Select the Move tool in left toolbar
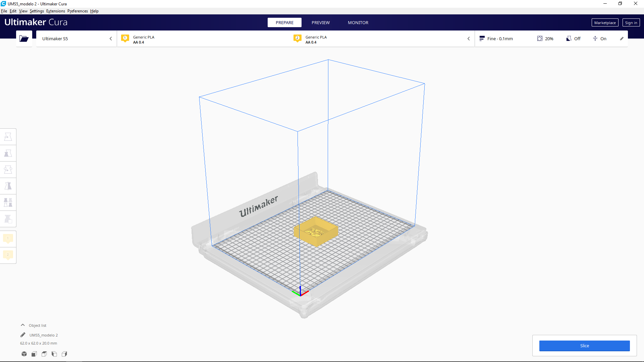Viewport: 644px width, 362px height. pos(8,137)
